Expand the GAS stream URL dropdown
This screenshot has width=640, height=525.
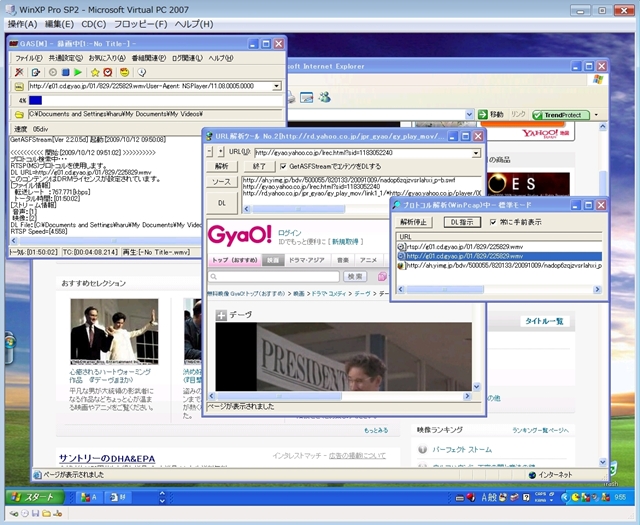click(x=277, y=86)
